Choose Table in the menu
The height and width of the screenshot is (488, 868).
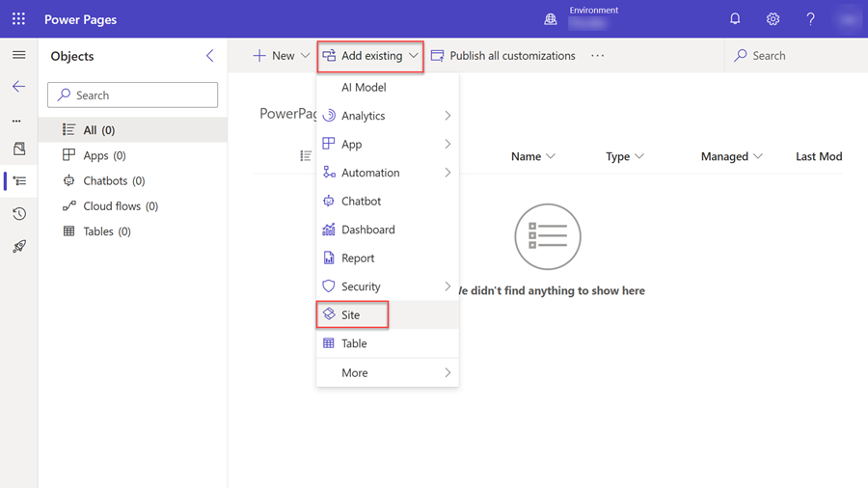[x=354, y=343]
